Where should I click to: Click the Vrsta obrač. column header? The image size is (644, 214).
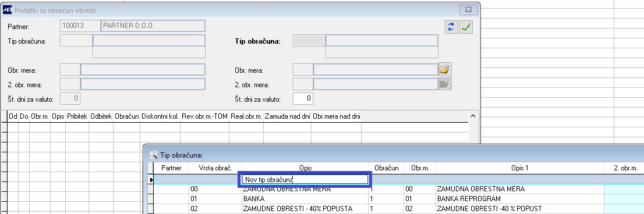click(215, 168)
